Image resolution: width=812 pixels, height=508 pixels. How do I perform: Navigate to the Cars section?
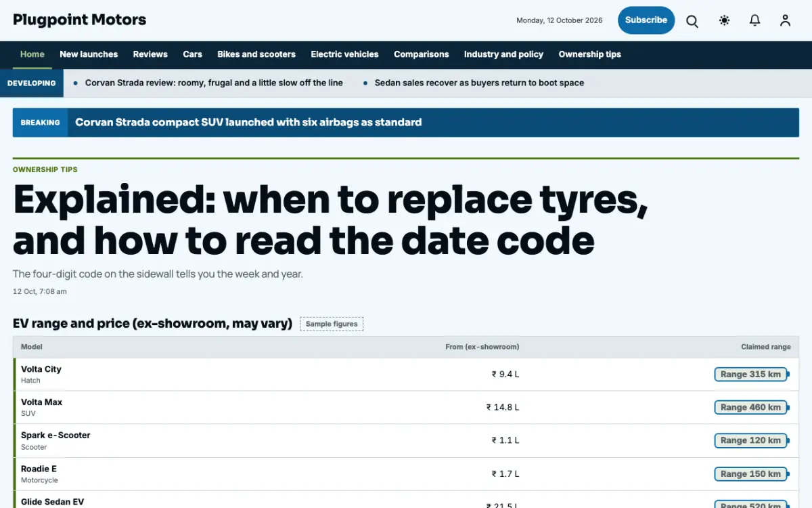click(193, 54)
